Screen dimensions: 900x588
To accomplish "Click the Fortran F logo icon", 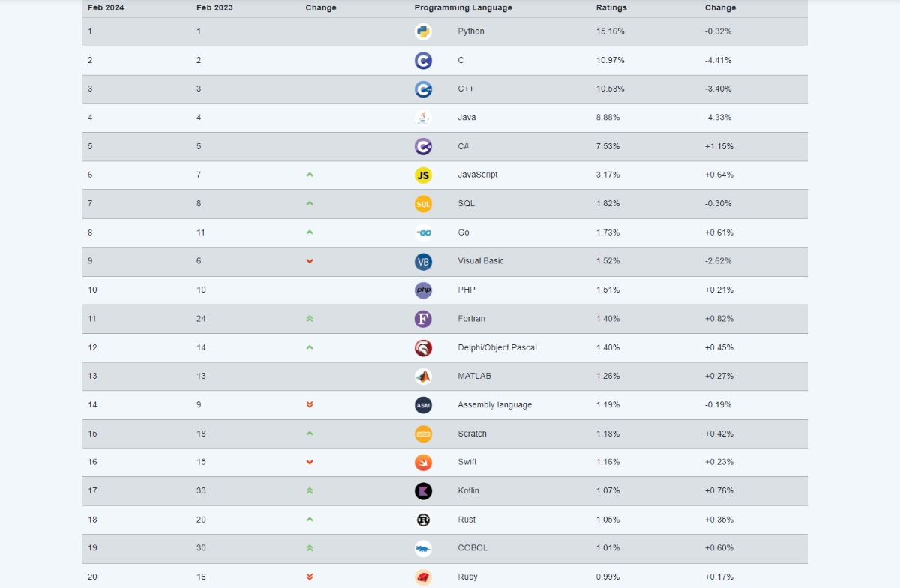I will (x=423, y=319).
